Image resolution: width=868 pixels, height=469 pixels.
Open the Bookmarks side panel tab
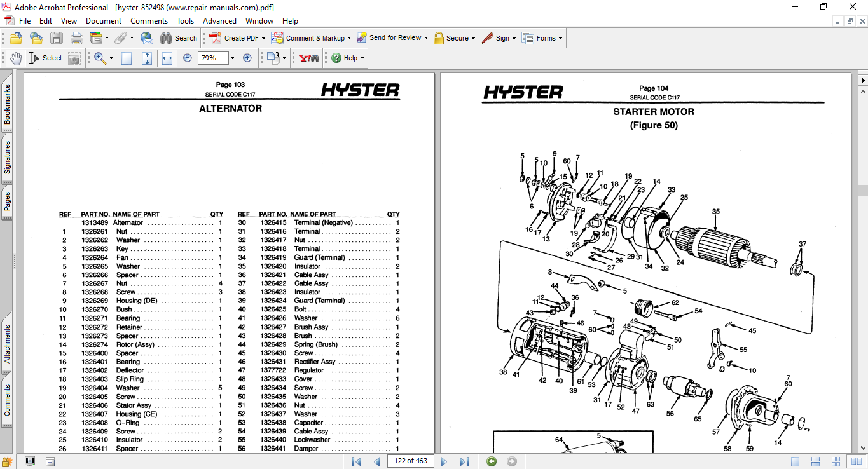coord(7,105)
